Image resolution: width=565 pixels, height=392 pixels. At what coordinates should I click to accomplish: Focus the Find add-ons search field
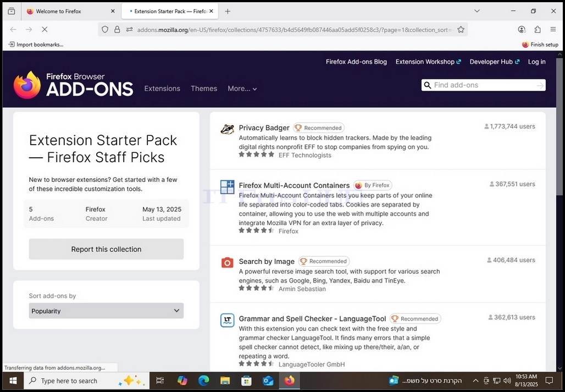(483, 85)
